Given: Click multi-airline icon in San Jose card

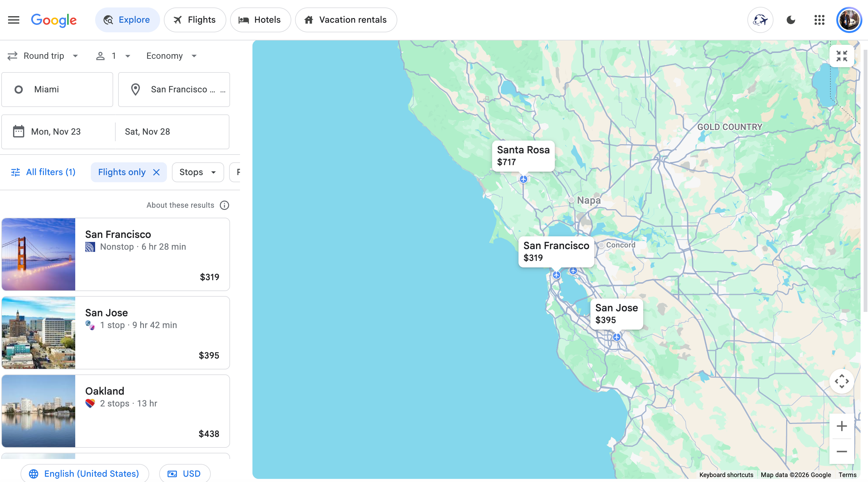Looking at the screenshot, I should click(90, 325).
